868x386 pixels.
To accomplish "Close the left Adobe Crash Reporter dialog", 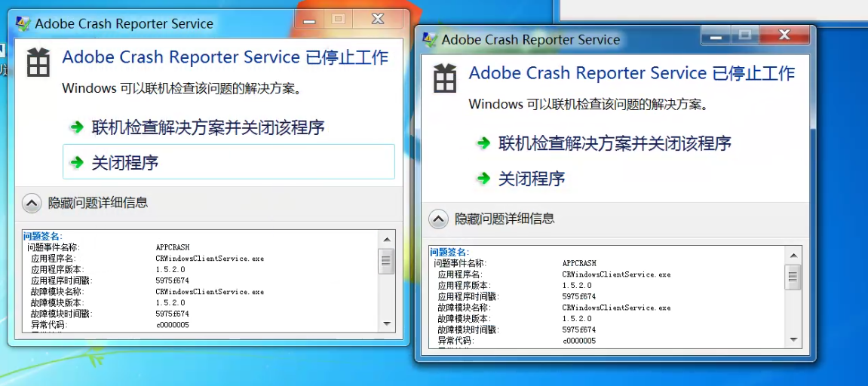I will 378,20.
